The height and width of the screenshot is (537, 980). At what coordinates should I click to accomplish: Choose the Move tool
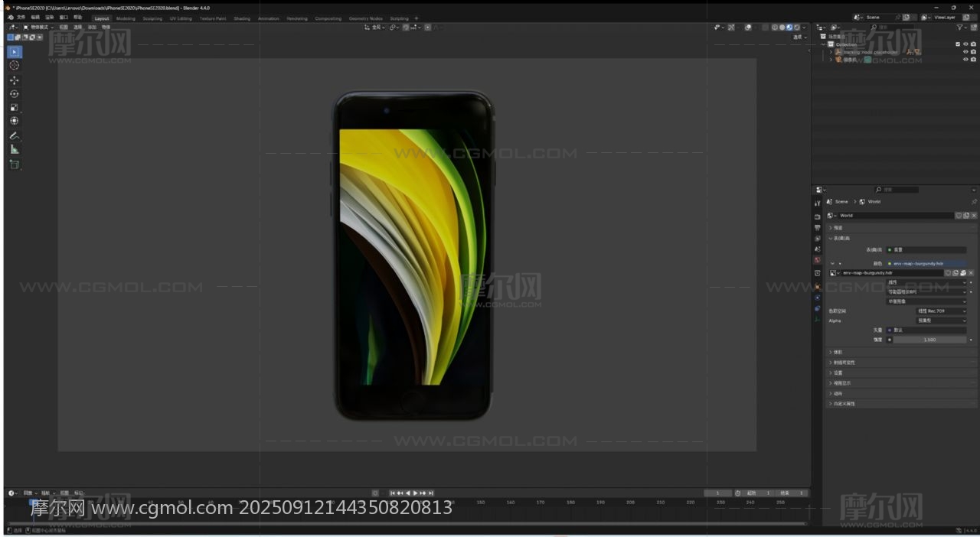pyautogui.click(x=15, y=80)
